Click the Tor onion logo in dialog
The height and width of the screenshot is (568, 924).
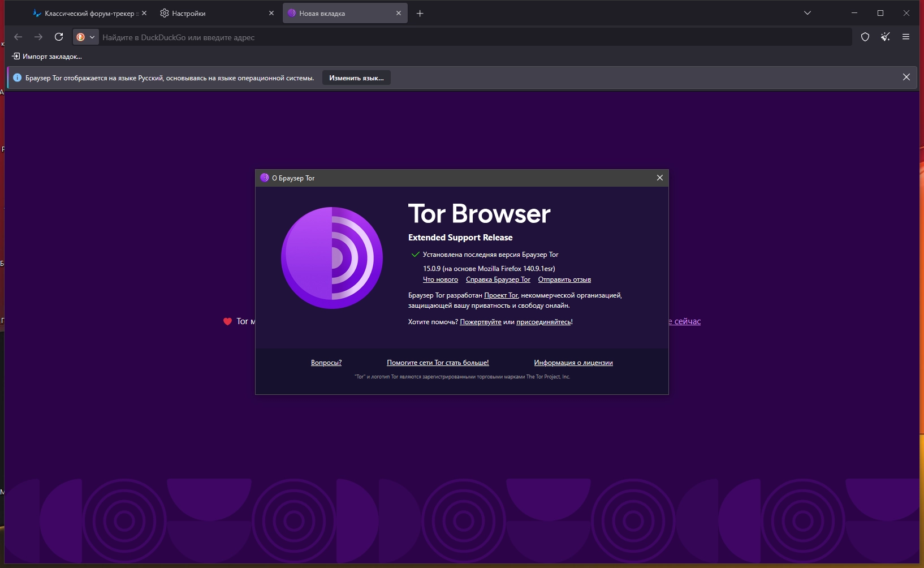point(332,258)
